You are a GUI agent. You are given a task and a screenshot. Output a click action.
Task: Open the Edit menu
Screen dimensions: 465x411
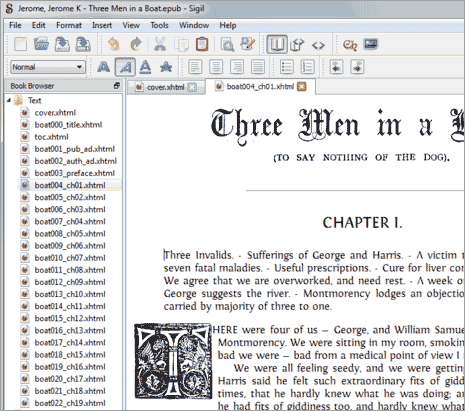coord(39,25)
